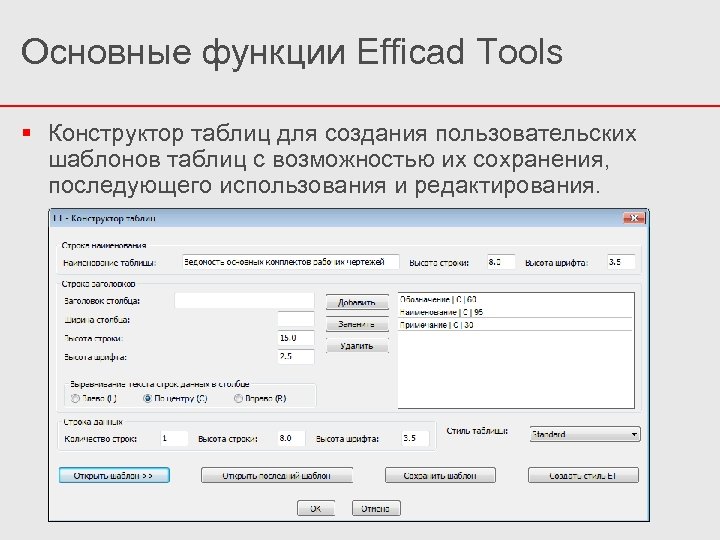720x540 pixels.
Task: Click the 'Заменить' replace button
Action: pos(357,324)
